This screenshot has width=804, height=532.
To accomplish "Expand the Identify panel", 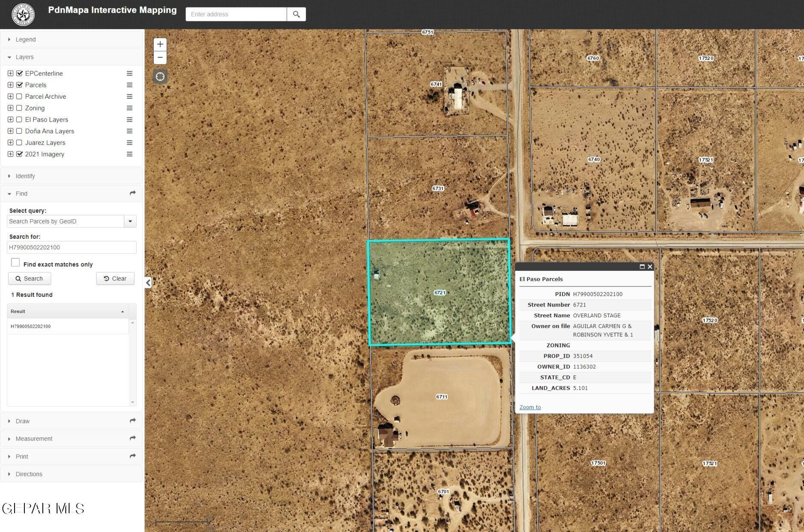I will point(71,176).
